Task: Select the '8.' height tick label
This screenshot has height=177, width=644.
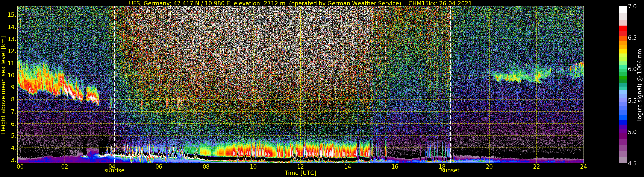Action: tap(13, 99)
